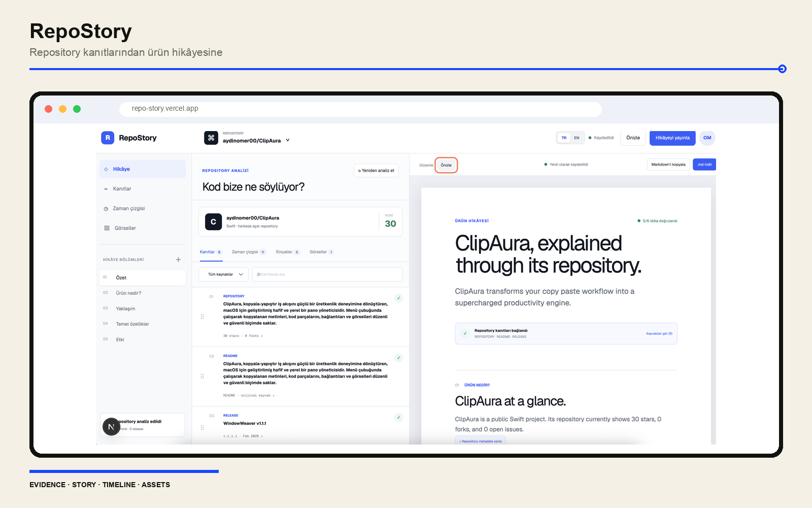
Task: Click the 5/6 iddia doğrulandı indicator
Action: (x=657, y=221)
